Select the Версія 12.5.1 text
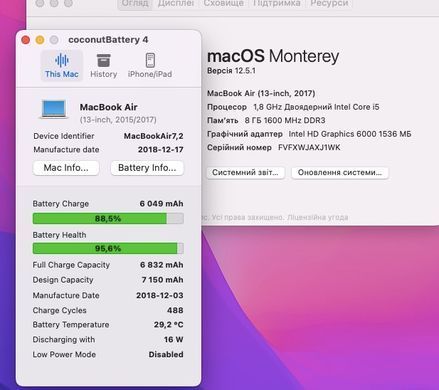 coord(231,71)
